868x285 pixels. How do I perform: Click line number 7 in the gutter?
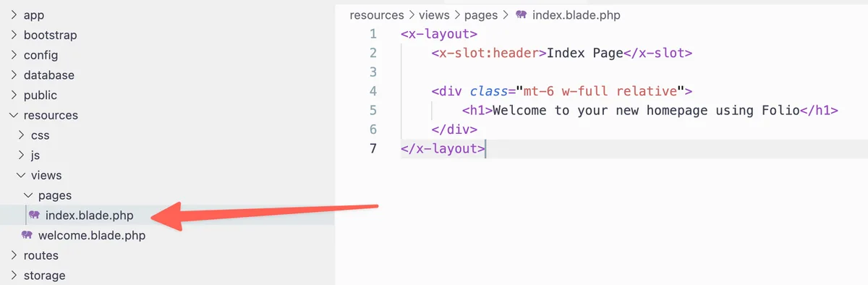coord(373,149)
